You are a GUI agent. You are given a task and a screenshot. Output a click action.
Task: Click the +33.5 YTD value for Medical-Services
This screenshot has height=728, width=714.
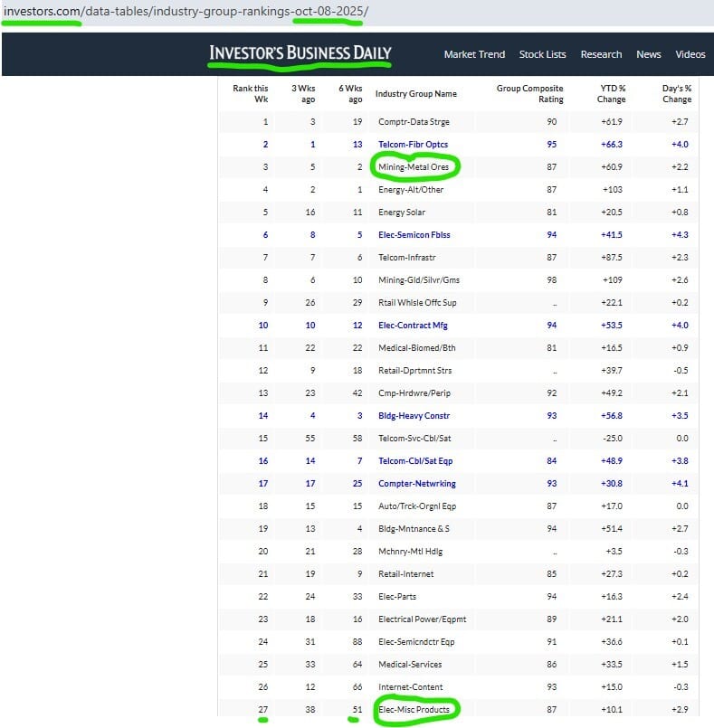click(612, 665)
